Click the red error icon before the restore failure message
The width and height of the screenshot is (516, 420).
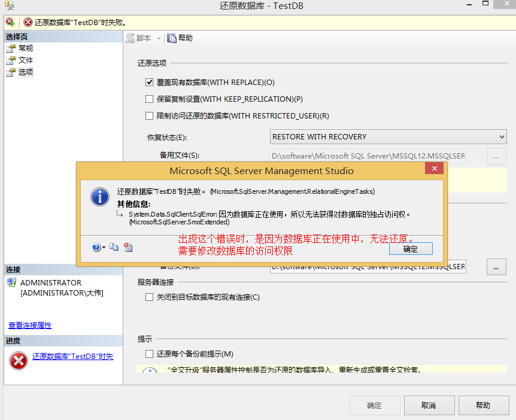tap(28, 22)
